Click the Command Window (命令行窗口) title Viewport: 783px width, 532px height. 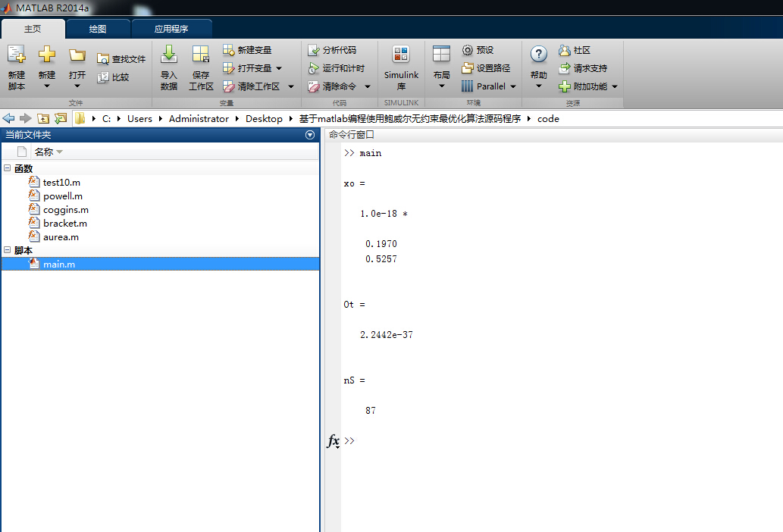pos(352,135)
